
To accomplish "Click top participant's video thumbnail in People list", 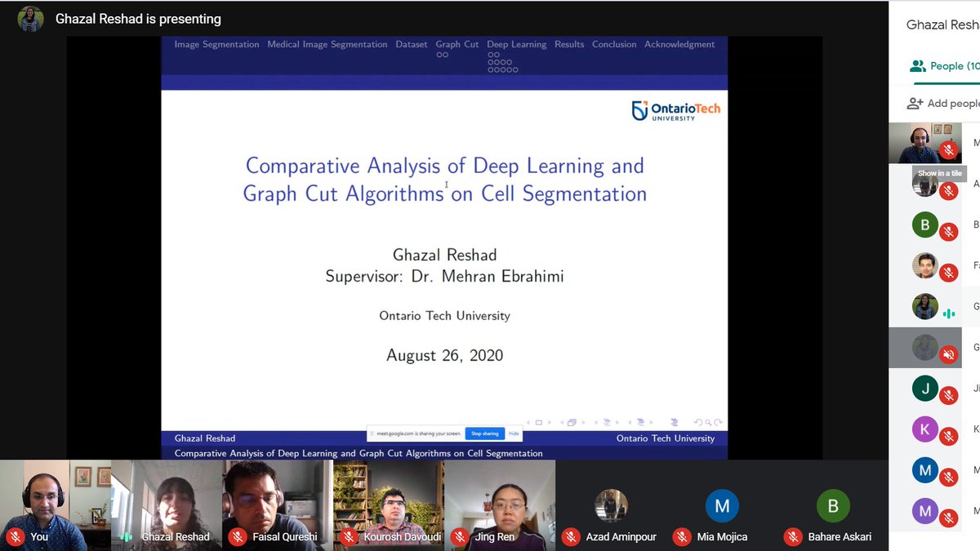I will pos(925,143).
